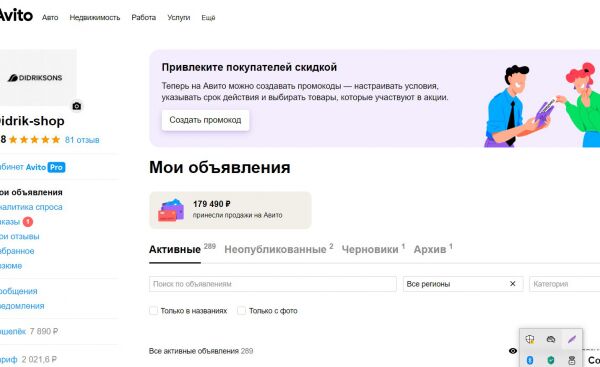Click 'принесли продажи на Авито' caption
The height and width of the screenshot is (367, 600).
pos(237,215)
